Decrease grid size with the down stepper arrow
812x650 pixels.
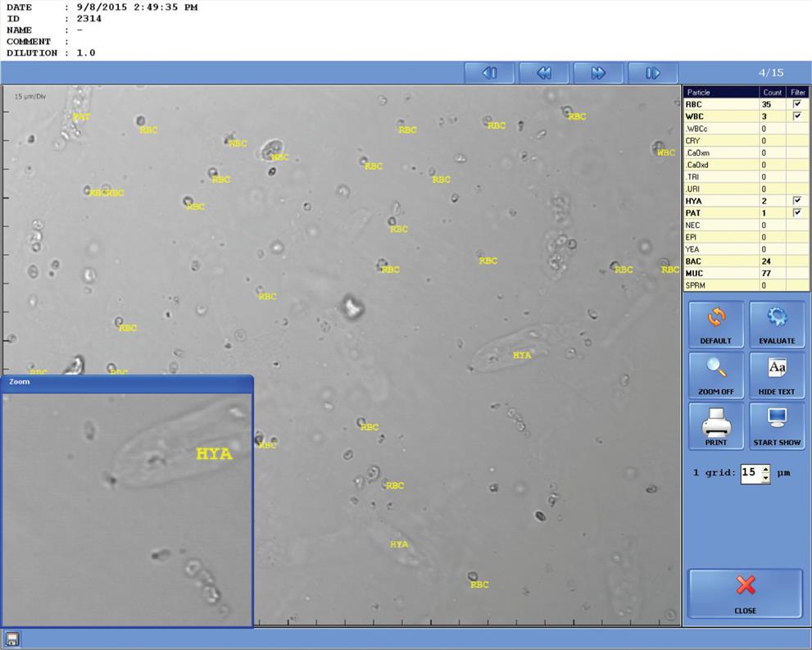[765, 478]
